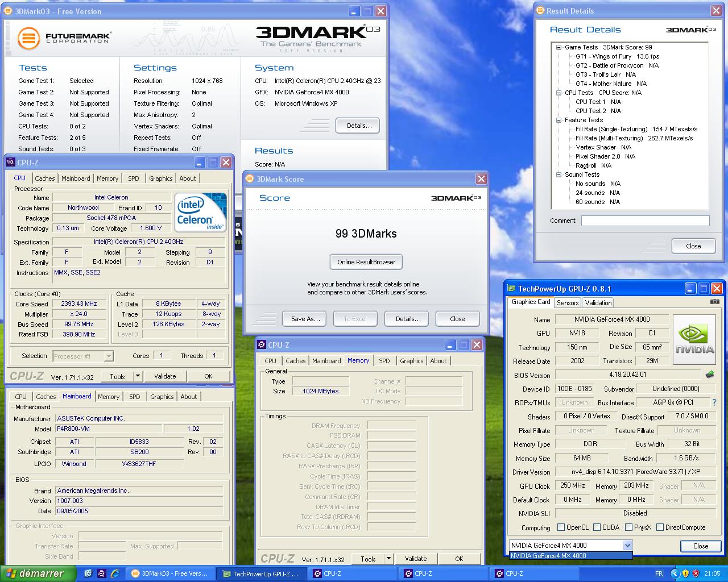
Task: Click the Intel Celeron logo in CPU-Z
Action: (200, 213)
